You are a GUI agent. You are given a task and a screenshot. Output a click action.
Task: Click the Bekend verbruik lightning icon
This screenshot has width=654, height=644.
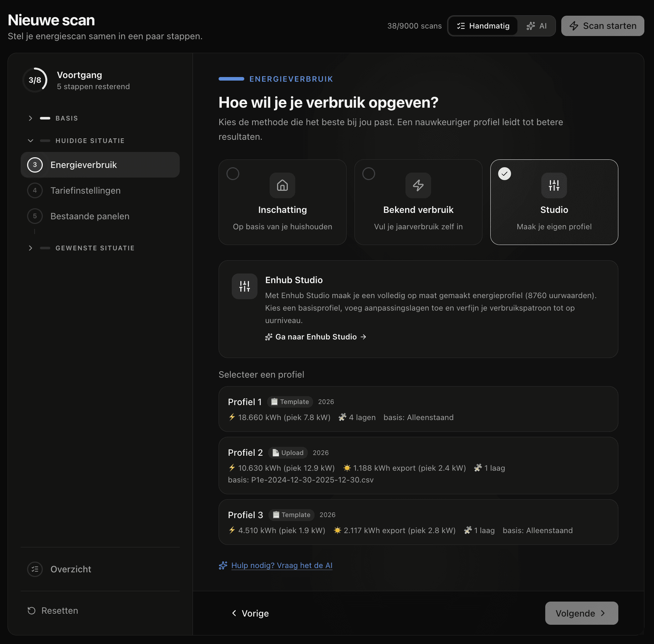pos(418,185)
